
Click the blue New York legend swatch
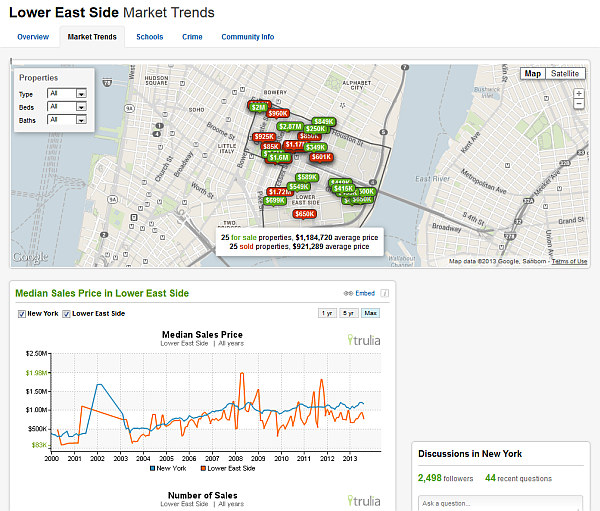152,468
